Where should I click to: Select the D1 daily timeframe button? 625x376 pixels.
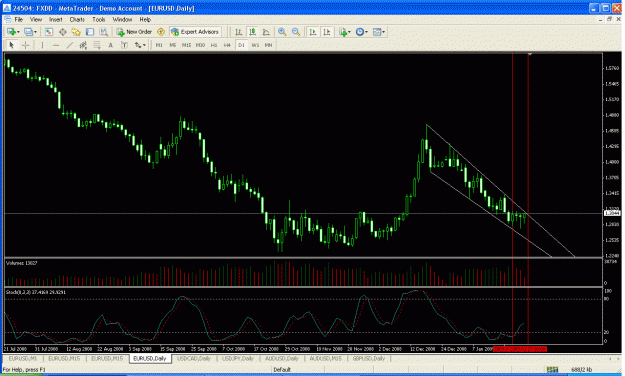click(241, 45)
